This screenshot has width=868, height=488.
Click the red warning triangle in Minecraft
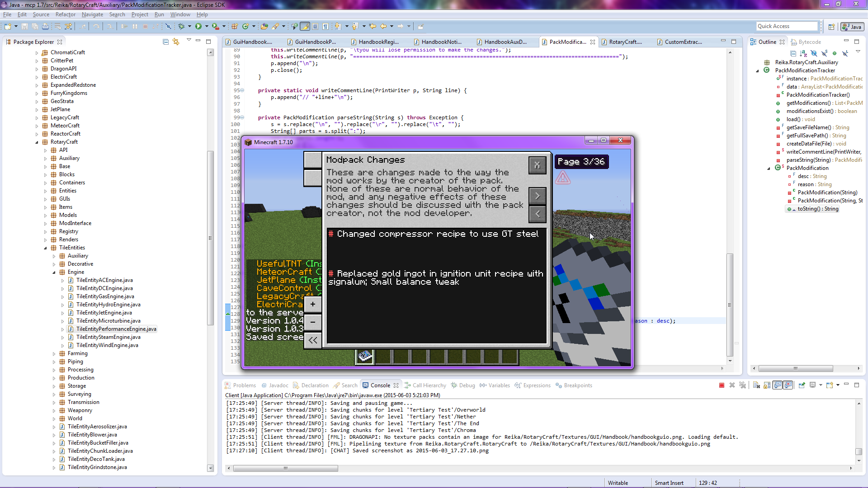(x=563, y=178)
